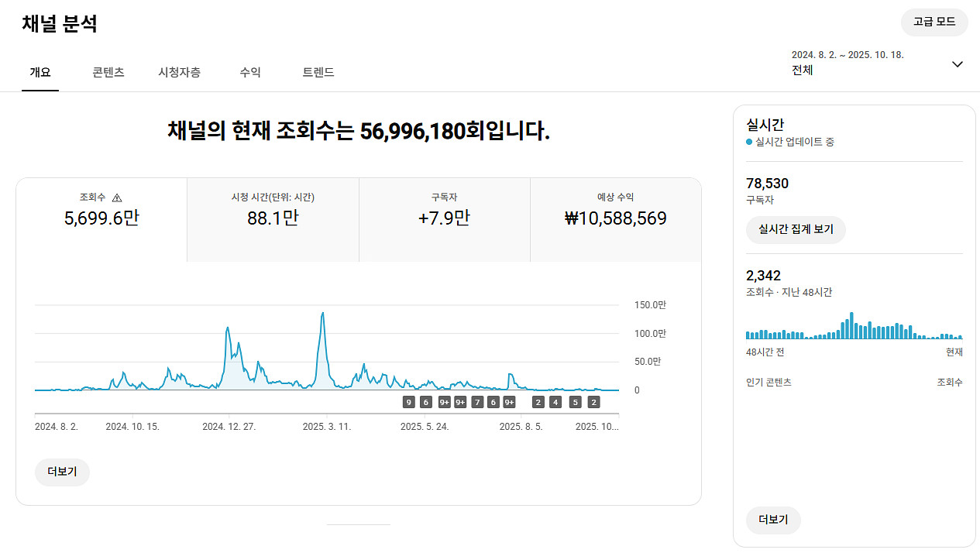Click the video marker labeled 7
980x553 pixels.
tap(477, 402)
